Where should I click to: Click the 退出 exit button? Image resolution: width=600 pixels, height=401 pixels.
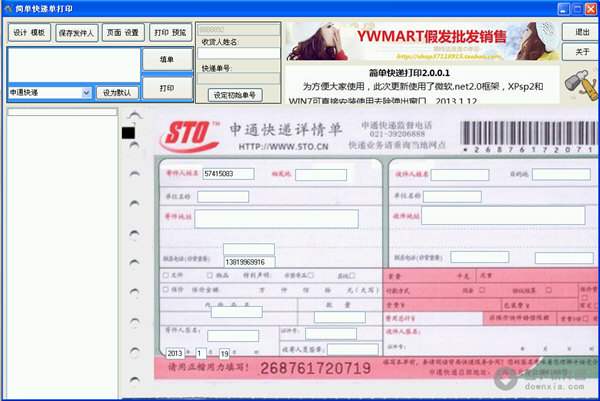coord(580,32)
